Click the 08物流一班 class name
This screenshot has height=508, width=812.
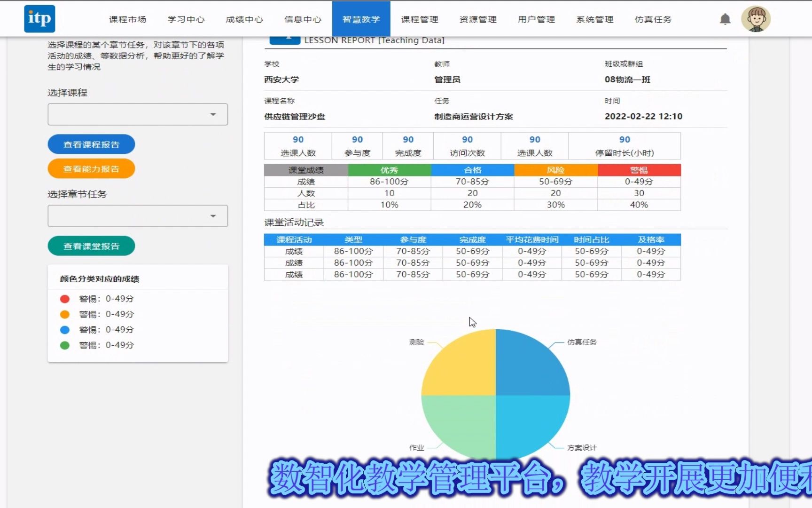[x=627, y=79]
